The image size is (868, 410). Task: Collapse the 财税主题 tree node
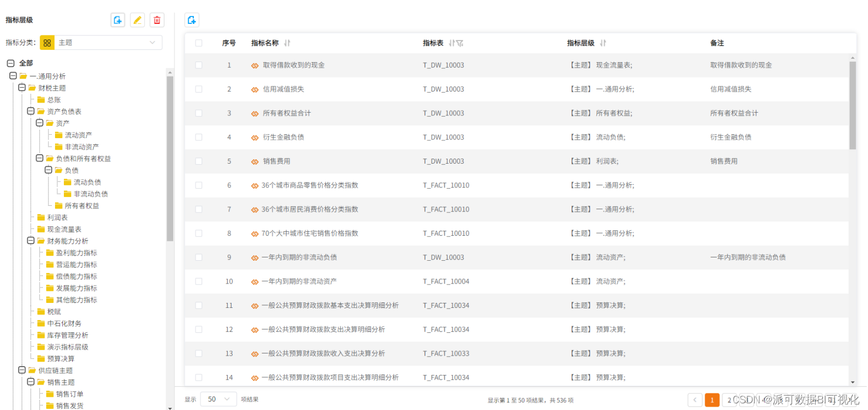22,88
